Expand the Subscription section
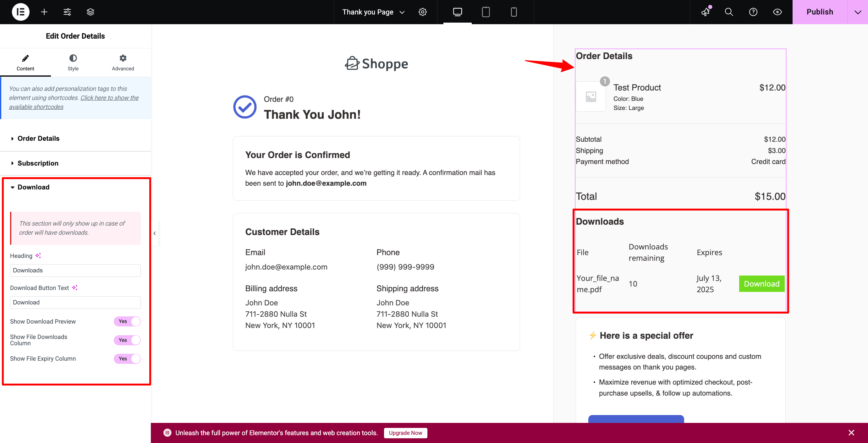Screen dimensions: 868x443 75,163
